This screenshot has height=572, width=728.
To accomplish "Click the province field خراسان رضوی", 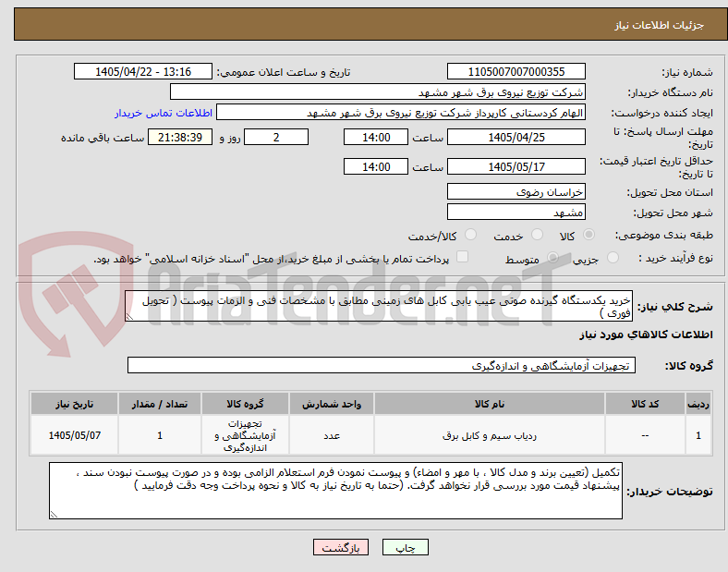I will (516, 192).
